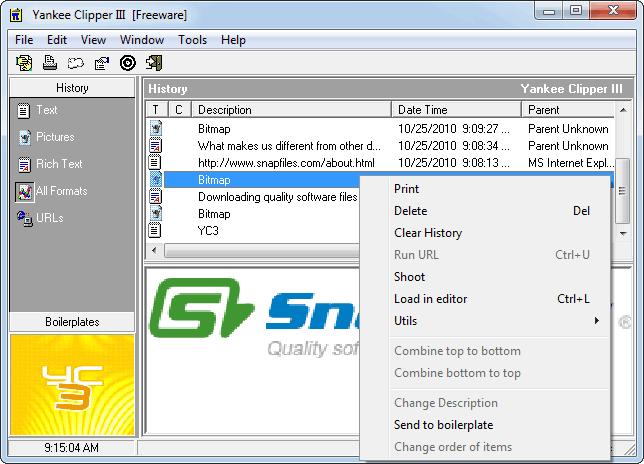Select the YC3 history entry
The width and height of the screenshot is (644, 464).
[x=208, y=231]
